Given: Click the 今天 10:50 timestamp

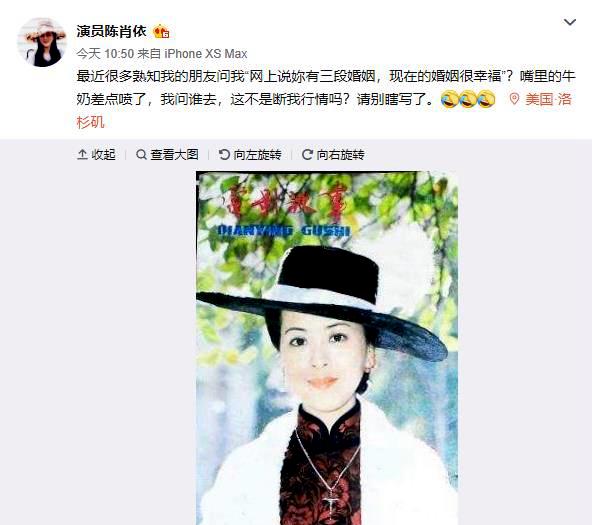Looking at the screenshot, I should [105, 54].
